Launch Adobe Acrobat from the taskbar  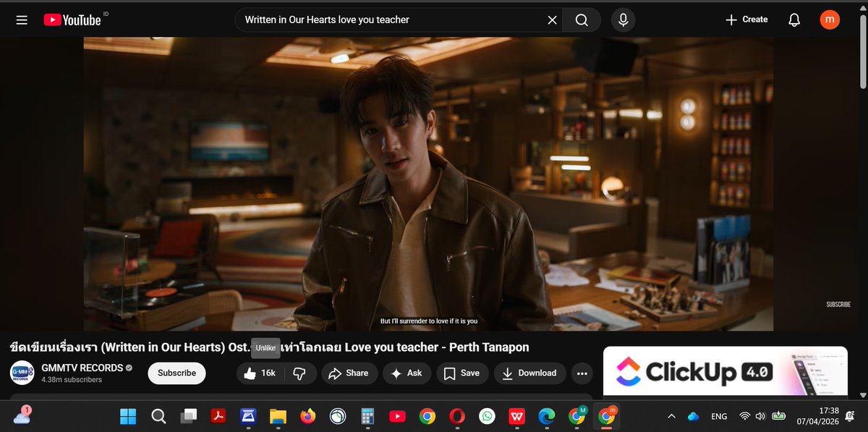(x=218, y=416)
